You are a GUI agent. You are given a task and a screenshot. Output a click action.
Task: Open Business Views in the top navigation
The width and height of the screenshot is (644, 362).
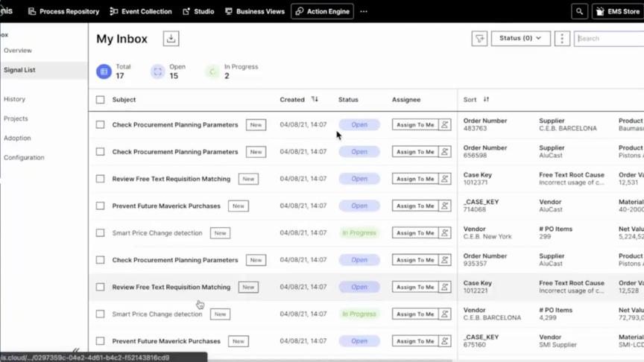(255, 11)
